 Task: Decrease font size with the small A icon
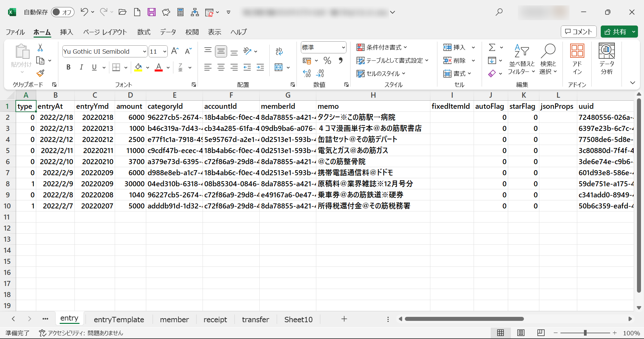188,51
